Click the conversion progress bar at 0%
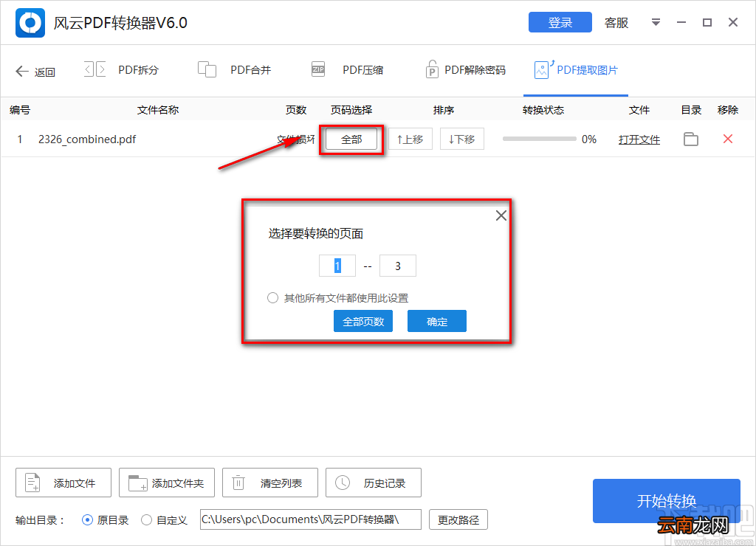The height and width of the screenshot is (546, 756). pyautogui.click(x=539, y=139)
